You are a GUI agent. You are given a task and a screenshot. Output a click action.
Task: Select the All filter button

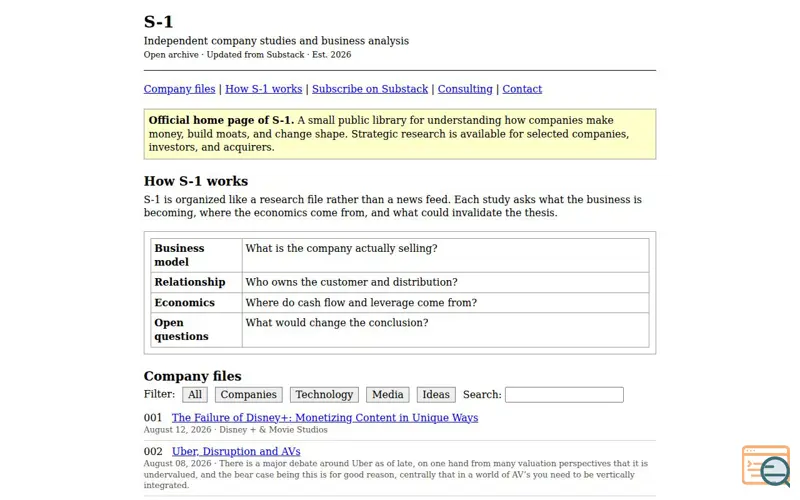click(x=195, y=394)
